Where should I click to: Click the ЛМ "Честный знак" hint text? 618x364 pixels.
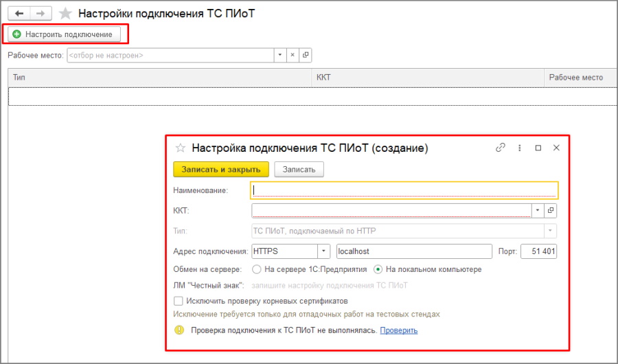[330, 286]
